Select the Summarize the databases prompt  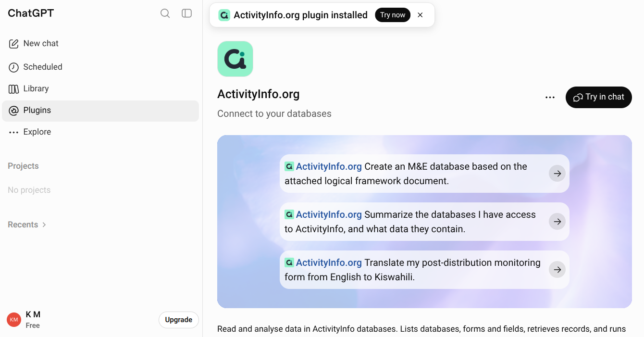[x=424, y=222]
